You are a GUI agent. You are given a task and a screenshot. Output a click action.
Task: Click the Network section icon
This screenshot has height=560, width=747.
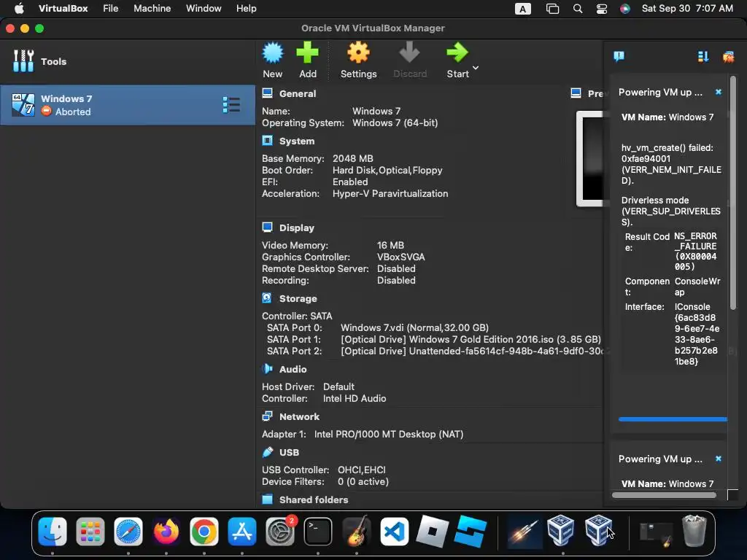tap(267, 416)
